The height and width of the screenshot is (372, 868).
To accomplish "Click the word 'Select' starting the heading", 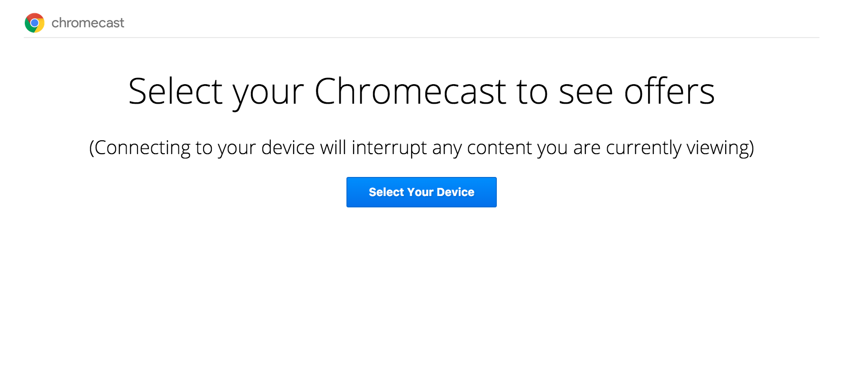I will point(175,90).
